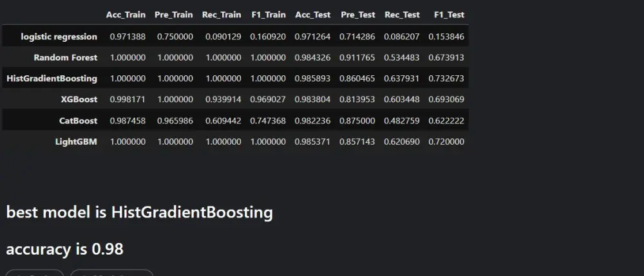
Task: Click HistGradientBoosting Pre_Train value 1.000000
Action: click(x=175, y=78)
